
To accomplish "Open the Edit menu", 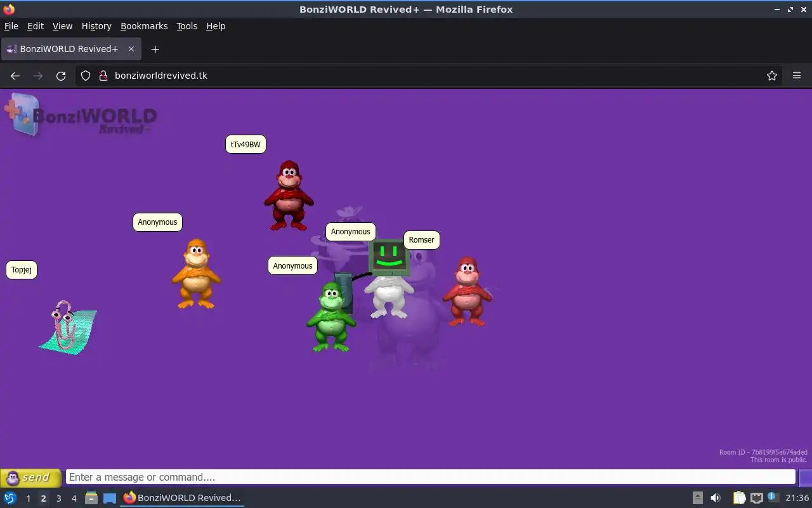I will pyautogui.click(x=36, y=26).
